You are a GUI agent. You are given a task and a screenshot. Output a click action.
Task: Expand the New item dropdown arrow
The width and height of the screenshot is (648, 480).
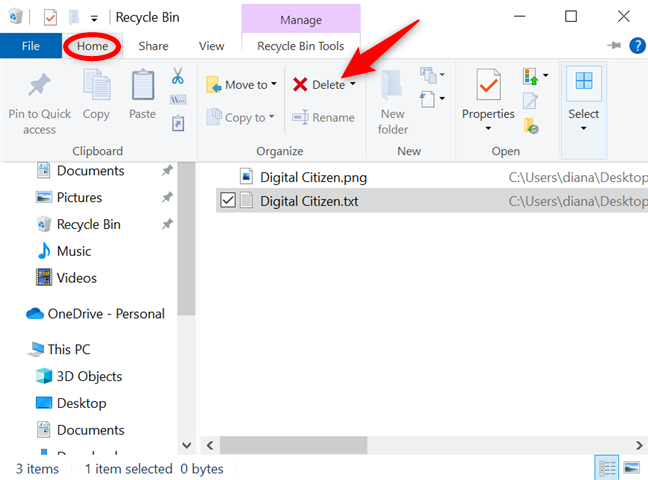pos(442,75)
